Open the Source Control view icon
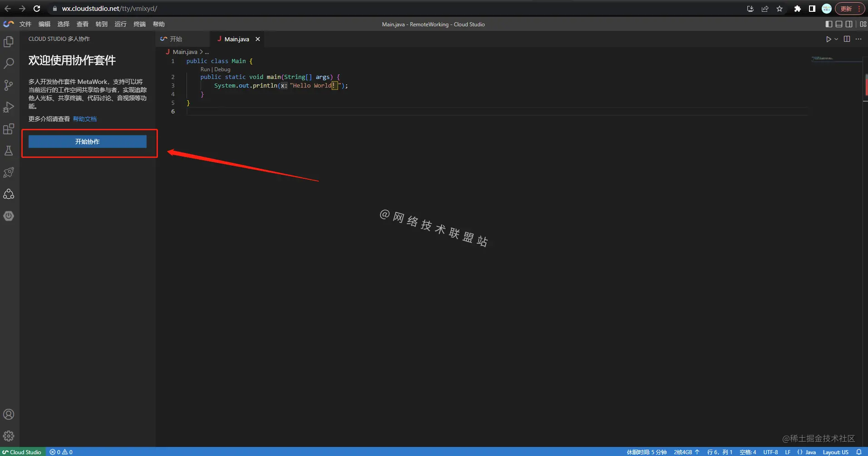This screenshot has width=868, height=456. [x=9, y=85]
